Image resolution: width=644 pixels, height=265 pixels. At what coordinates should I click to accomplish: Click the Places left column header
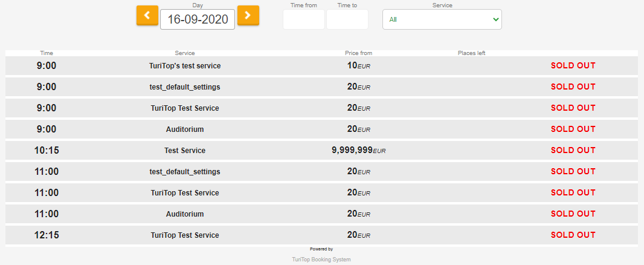point(471,53)
